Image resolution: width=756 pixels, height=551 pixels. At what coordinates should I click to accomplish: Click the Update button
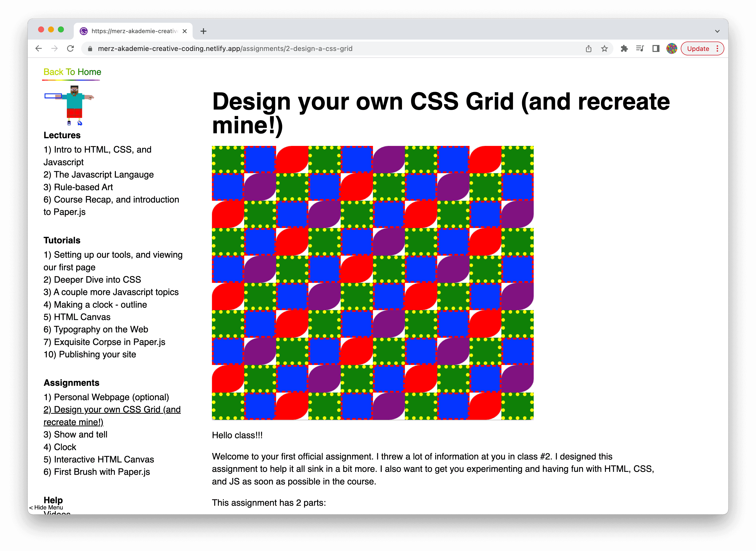click(698, 49)
